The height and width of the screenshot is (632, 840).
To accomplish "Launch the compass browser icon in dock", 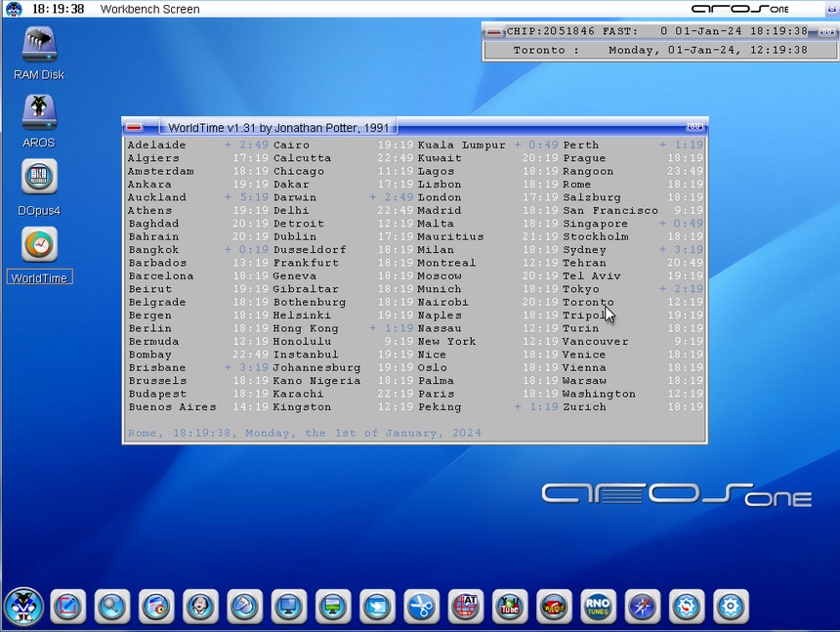I will click(642, 607).
